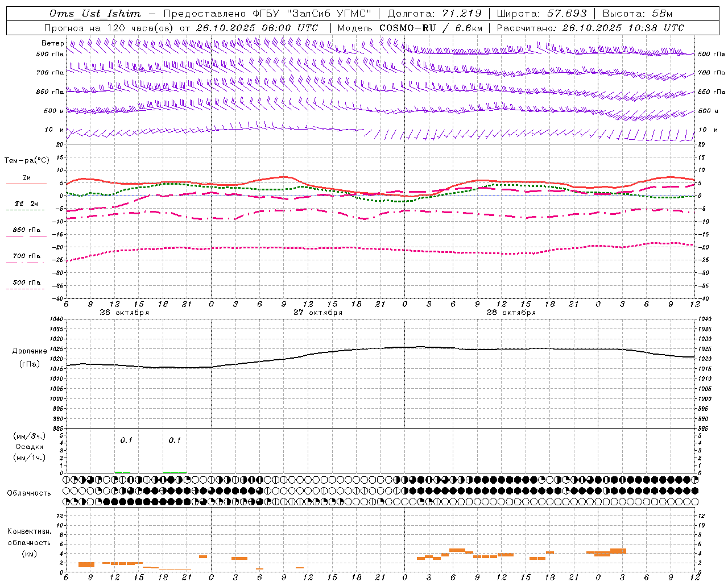Click the (мм/3ч.) precipitation unit label
The image size is (728, 582).
coord(30,436)
